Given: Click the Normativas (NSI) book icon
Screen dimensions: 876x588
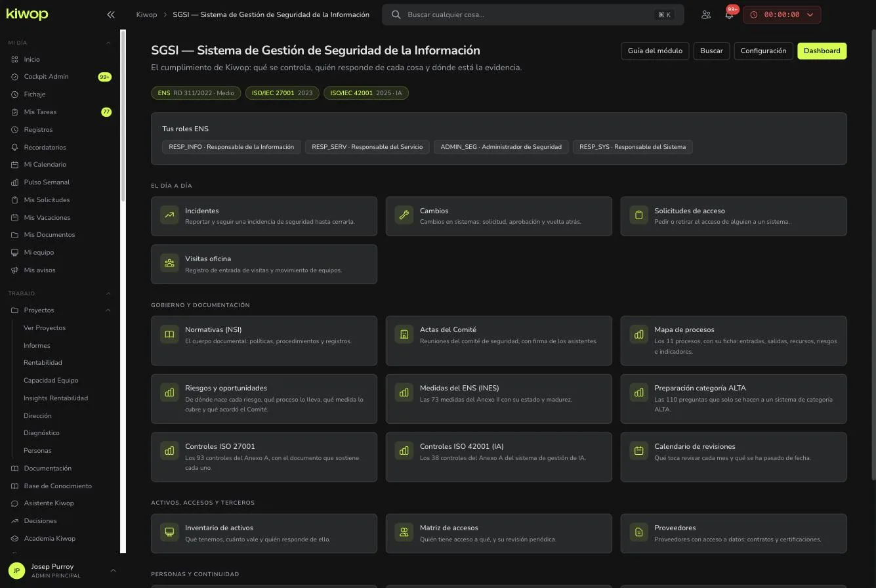Looking at the screenshot, I should (x=169, y=334).
